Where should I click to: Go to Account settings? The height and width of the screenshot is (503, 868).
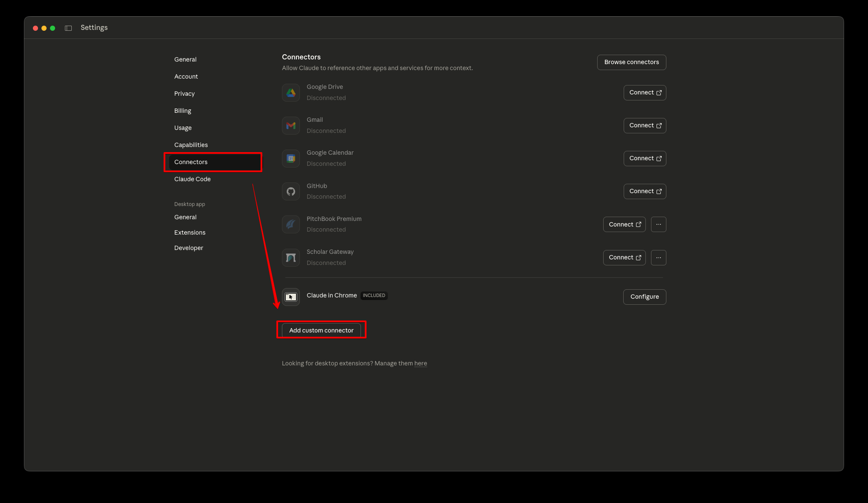[x=186, y=76]
